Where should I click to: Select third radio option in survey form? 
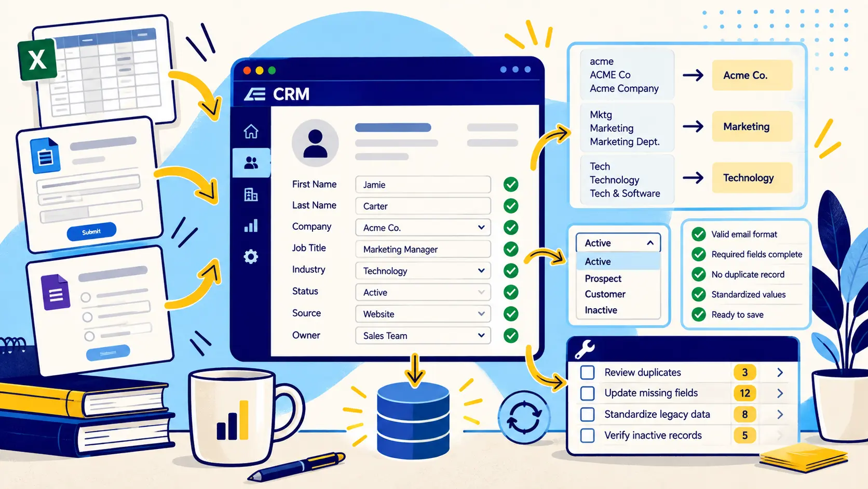[x=89, y=336]
